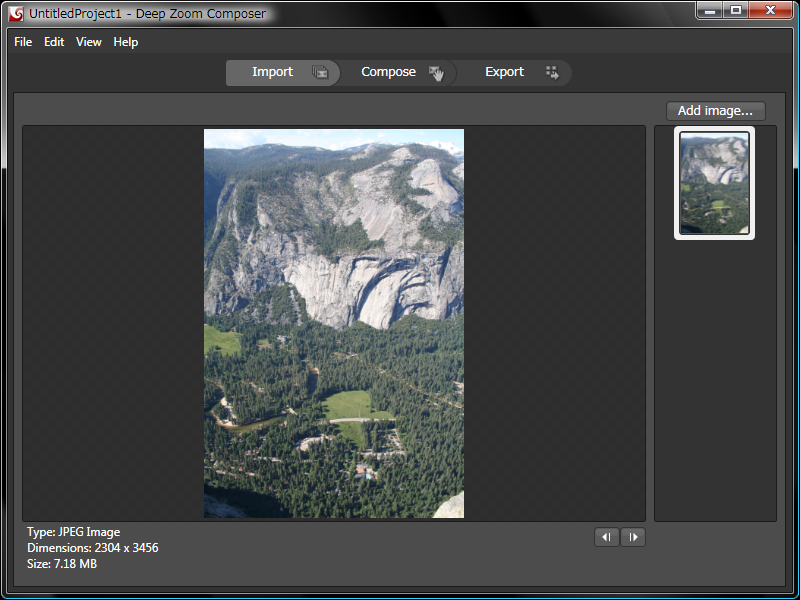Open the Edit menu
Viewport: 800px width, 600px height.
(54, 42)
